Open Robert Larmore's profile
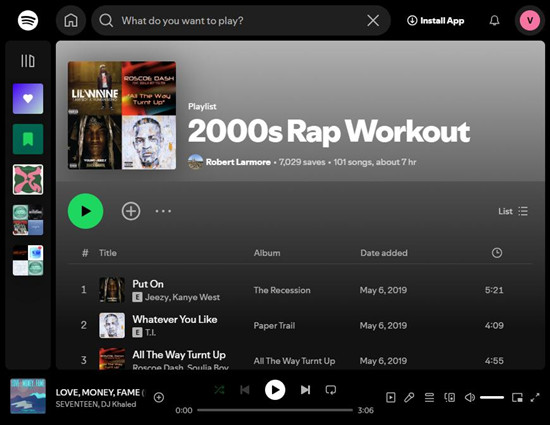The image size is (550, 425). click(238, 162)
